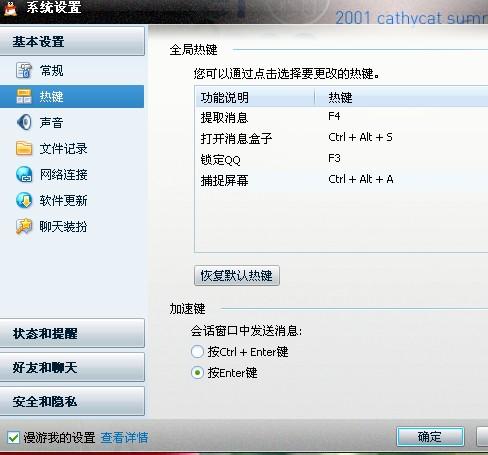
Task: Click the 文件记录 folder icon
Action: pyautogui.click(x=24, y=148)
